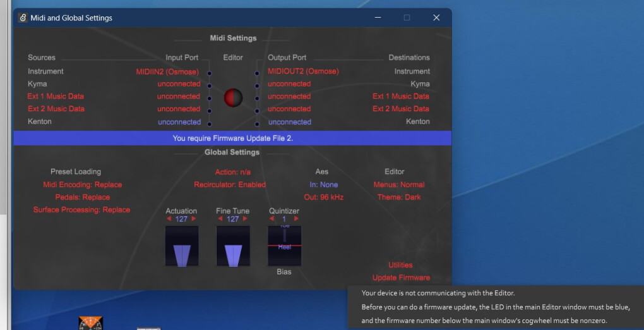Open Kyma input port selector
Viewport: 644px width, 330px height.
tap(179, 84)
